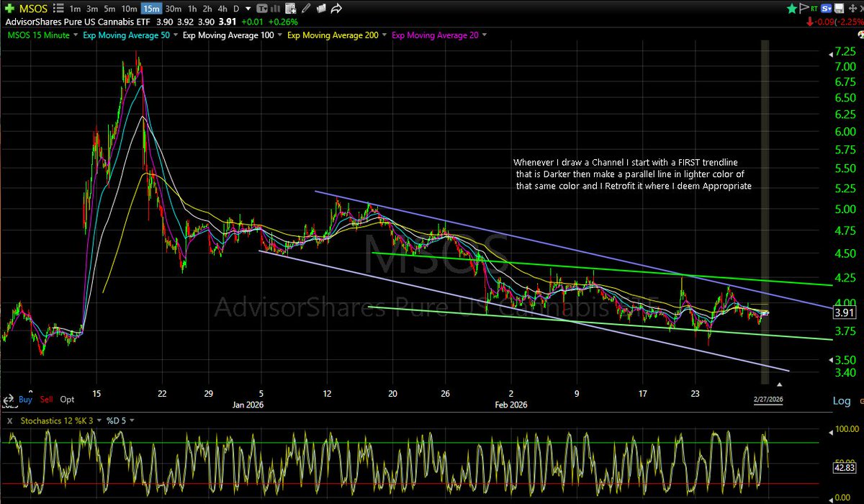864x504 pixels.
Task: Remove the Stochastics study via the X
Action: [x=9, y=420]
